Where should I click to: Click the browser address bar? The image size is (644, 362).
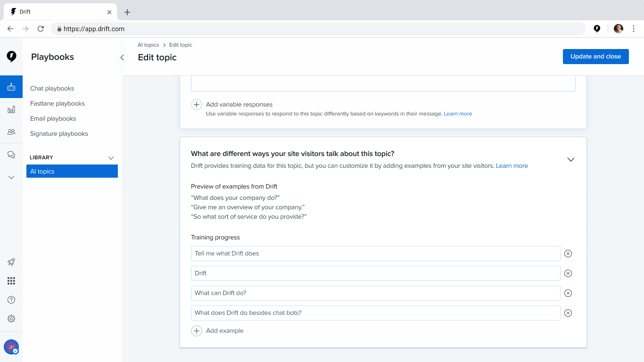click(318, 29)
